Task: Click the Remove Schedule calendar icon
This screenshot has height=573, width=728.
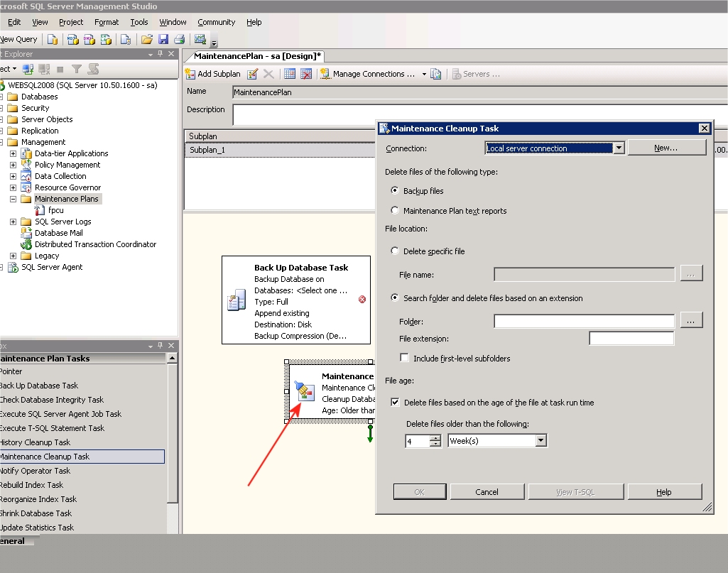Action: pos(306,74)
